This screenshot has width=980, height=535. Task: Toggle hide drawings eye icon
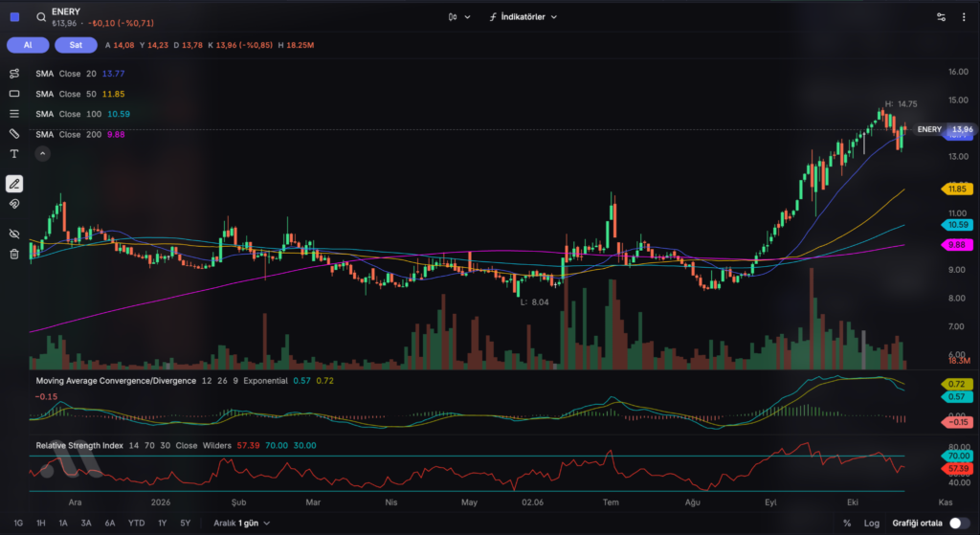coord(14,234)
